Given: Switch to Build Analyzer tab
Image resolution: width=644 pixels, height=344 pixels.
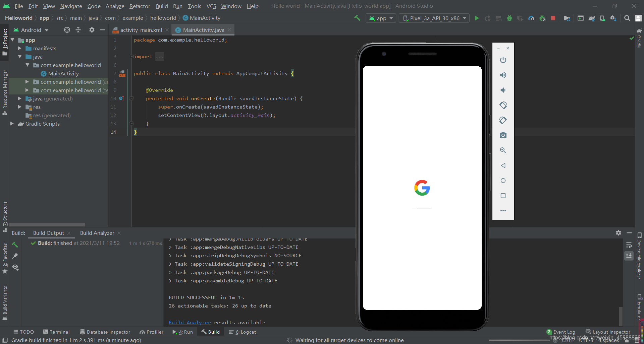Looking at the screenshot, I should point(97,233).
